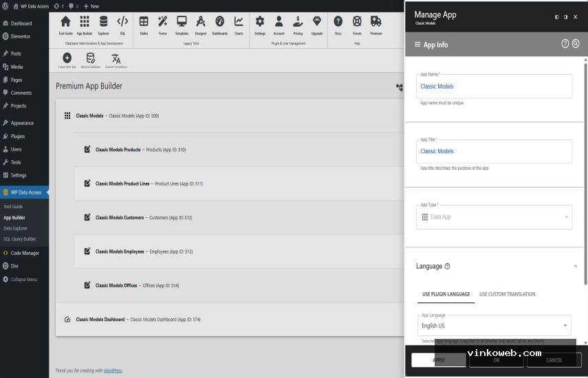588x378 pixels.
Task: Open the Designer tool icon
Action: coord(201,22)
